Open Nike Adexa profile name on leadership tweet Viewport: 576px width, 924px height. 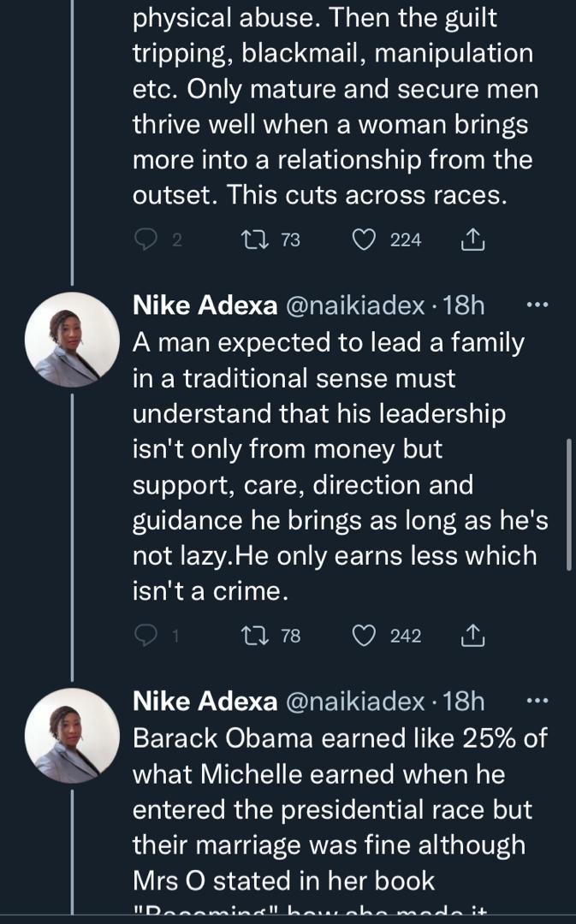[x=205, y=306]
